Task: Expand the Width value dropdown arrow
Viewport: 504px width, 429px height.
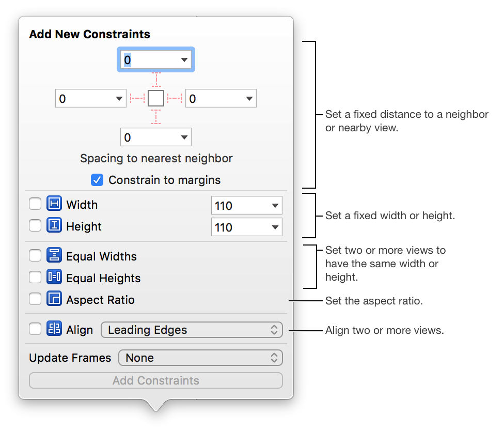Action: click(x=275, y=206)
